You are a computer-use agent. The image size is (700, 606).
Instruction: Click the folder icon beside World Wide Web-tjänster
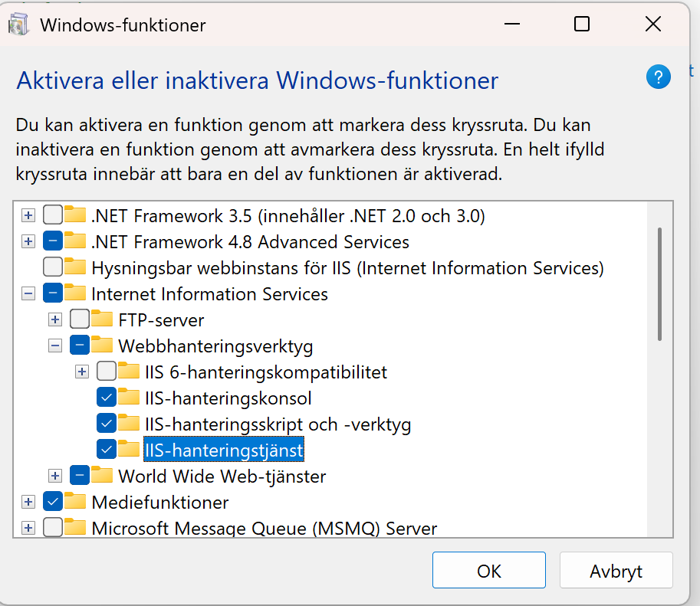[102, 476]
